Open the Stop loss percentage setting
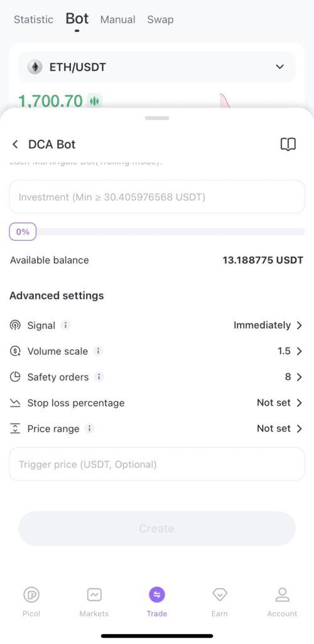Screen dimensions: 314x644 [156, 403]
